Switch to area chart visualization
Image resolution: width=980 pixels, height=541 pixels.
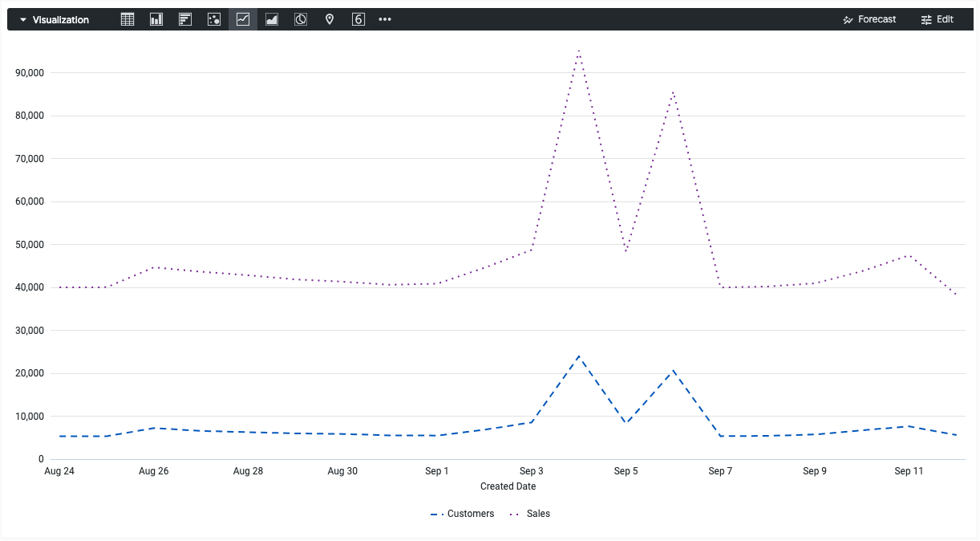(272, 19)
